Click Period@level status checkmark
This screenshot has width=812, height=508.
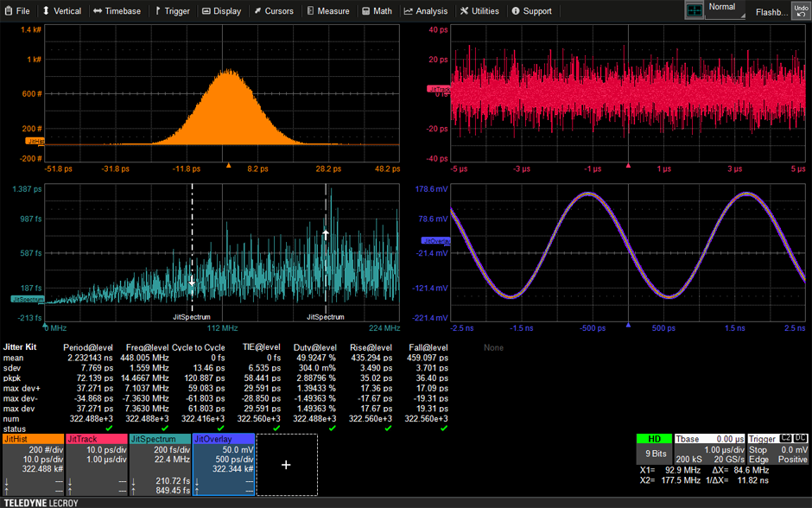(x=109, y=429)
